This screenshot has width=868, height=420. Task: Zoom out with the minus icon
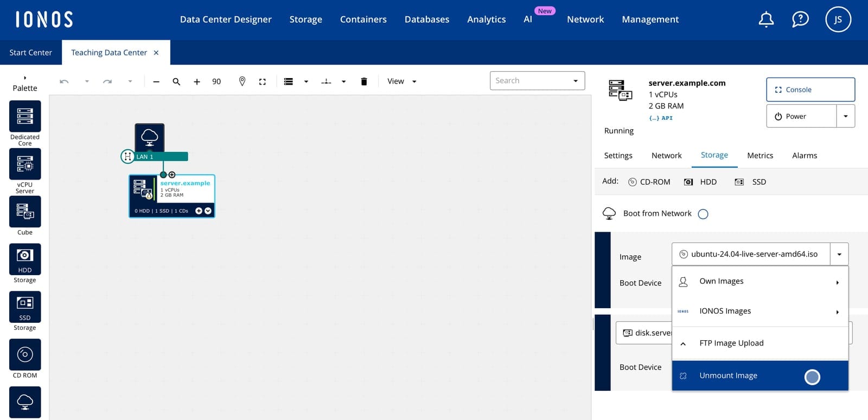point(156,81)
